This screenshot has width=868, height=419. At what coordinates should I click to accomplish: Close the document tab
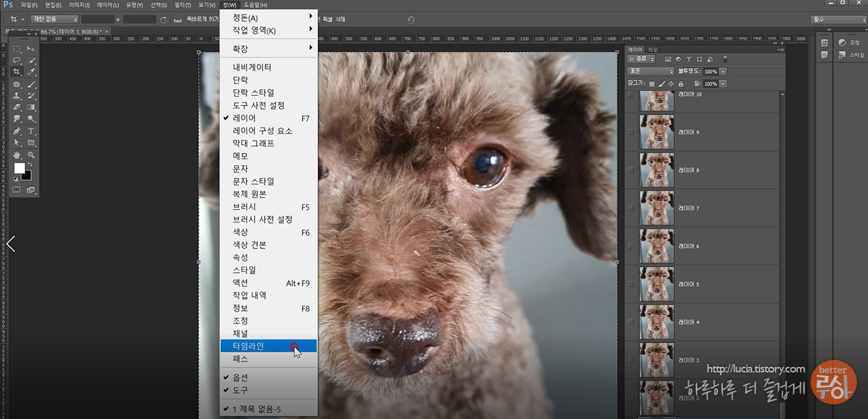[x=106, y=31]
